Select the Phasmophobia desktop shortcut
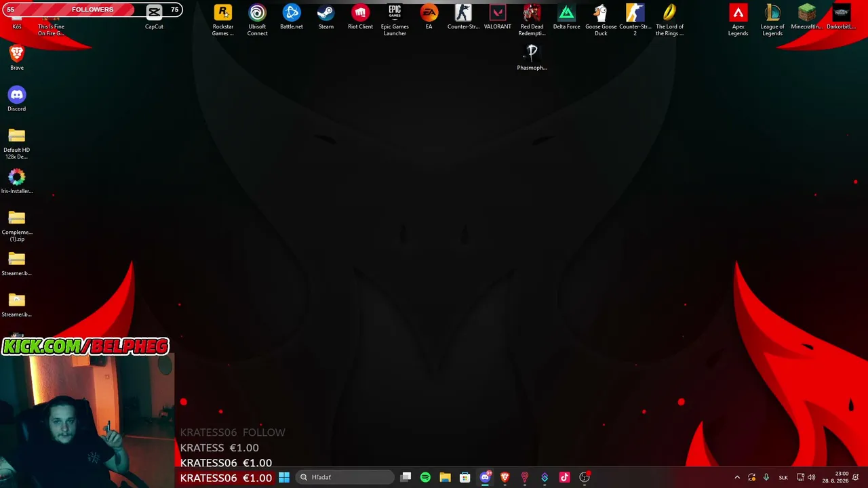The height and width of the screenshot is (488, 868). [532, 58]
